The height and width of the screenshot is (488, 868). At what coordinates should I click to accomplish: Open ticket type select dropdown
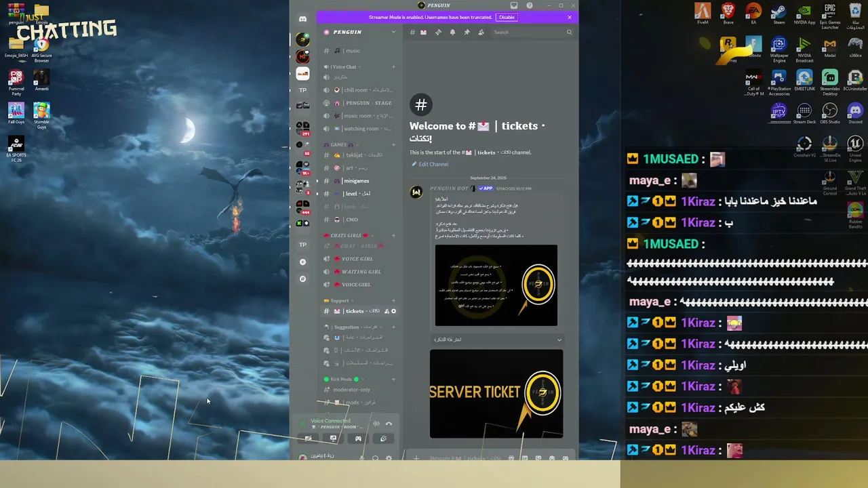(496, 340)
